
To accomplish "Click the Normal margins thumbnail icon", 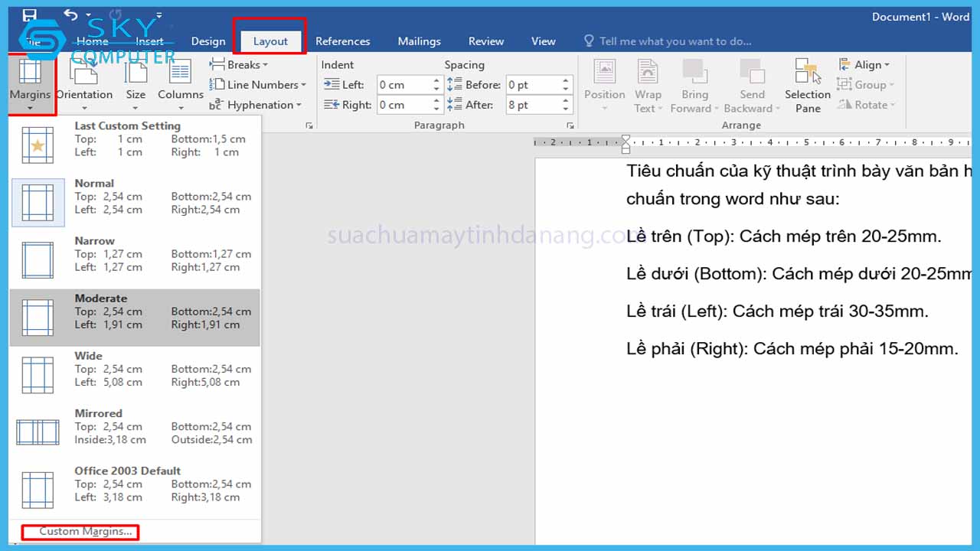I will coord(38,203).
